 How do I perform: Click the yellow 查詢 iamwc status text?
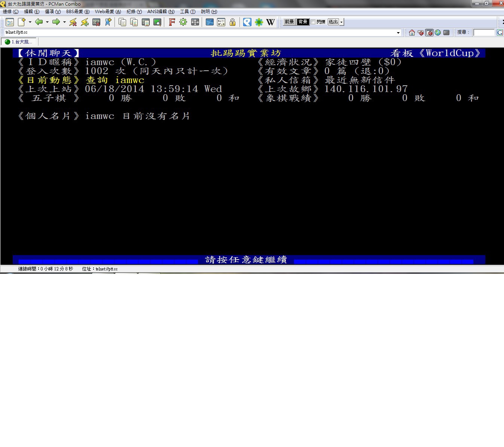tap(115, 80)
